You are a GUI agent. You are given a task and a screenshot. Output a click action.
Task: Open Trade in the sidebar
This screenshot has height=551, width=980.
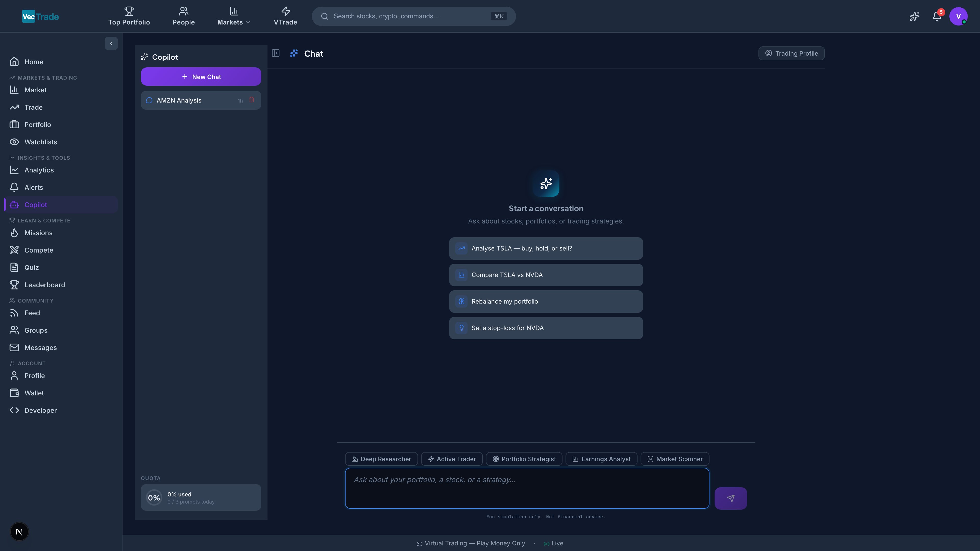pyautogui.click(x=61, y=108)
